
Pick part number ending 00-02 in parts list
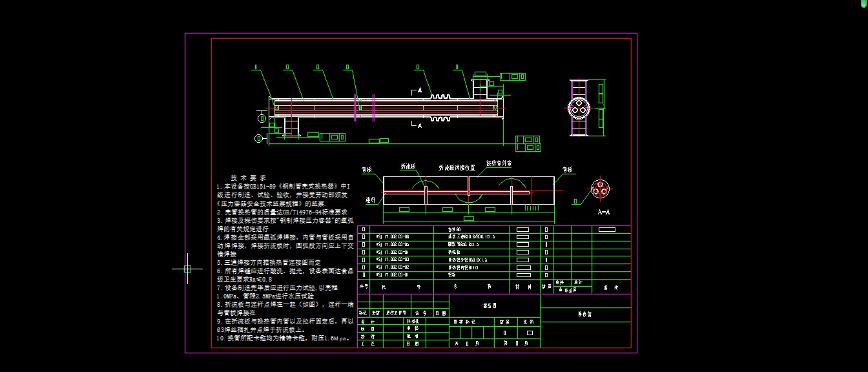click(x=393, y=267)
